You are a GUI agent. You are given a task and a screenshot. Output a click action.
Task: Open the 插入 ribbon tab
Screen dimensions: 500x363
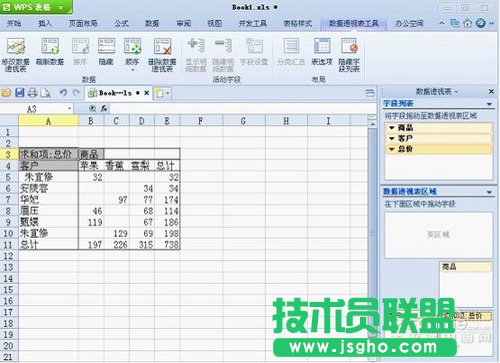[x=45, y=23]
